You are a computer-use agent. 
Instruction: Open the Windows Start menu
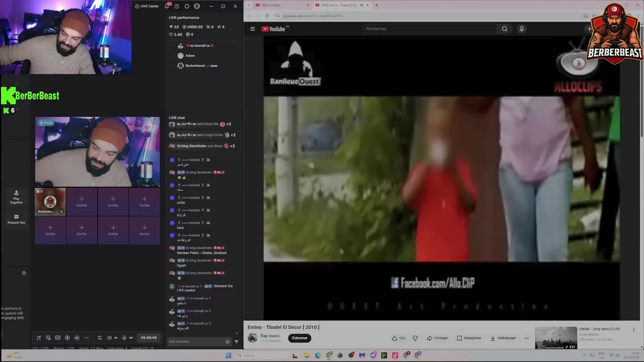click(x=228, y=355)
